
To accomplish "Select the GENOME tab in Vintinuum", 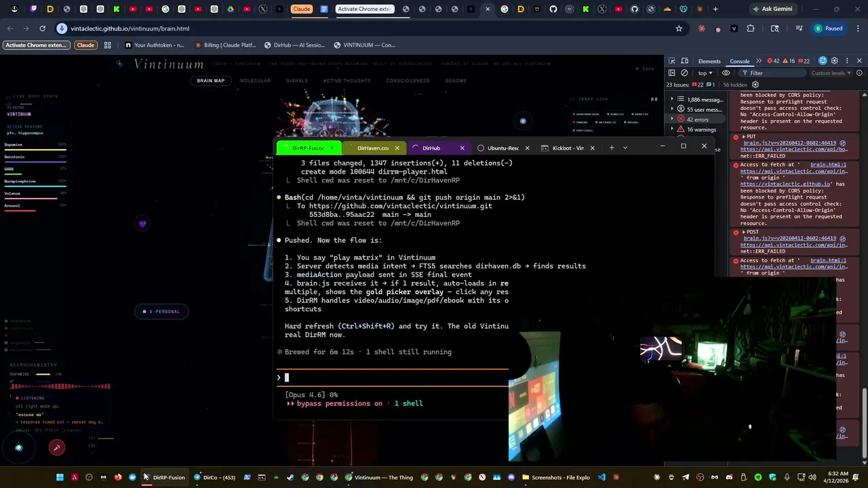I will coord(456,81).
